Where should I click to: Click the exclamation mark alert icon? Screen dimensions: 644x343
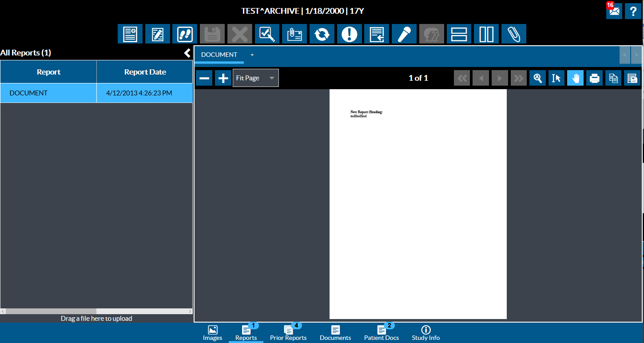click(x=349, y=34)
